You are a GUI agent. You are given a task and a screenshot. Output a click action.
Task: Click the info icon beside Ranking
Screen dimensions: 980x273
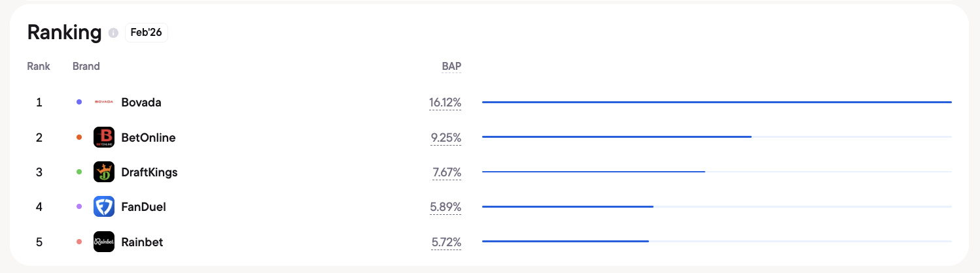(x=113, y=33)
